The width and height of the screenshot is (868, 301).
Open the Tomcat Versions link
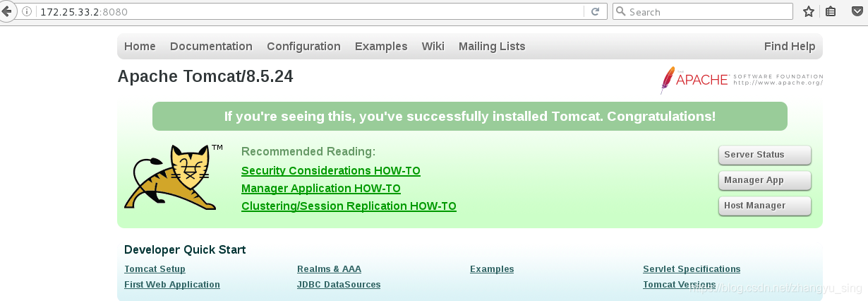680,285
